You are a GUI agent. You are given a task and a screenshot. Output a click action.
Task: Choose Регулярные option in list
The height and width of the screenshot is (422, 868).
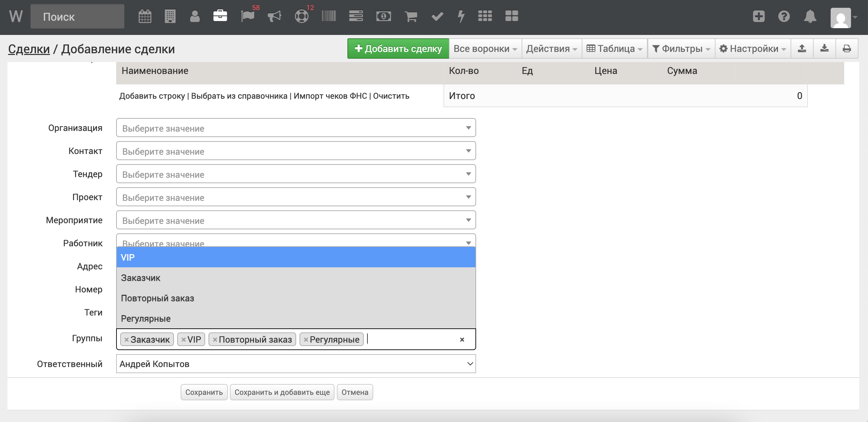pyautogui.click(x=146, y=319)
